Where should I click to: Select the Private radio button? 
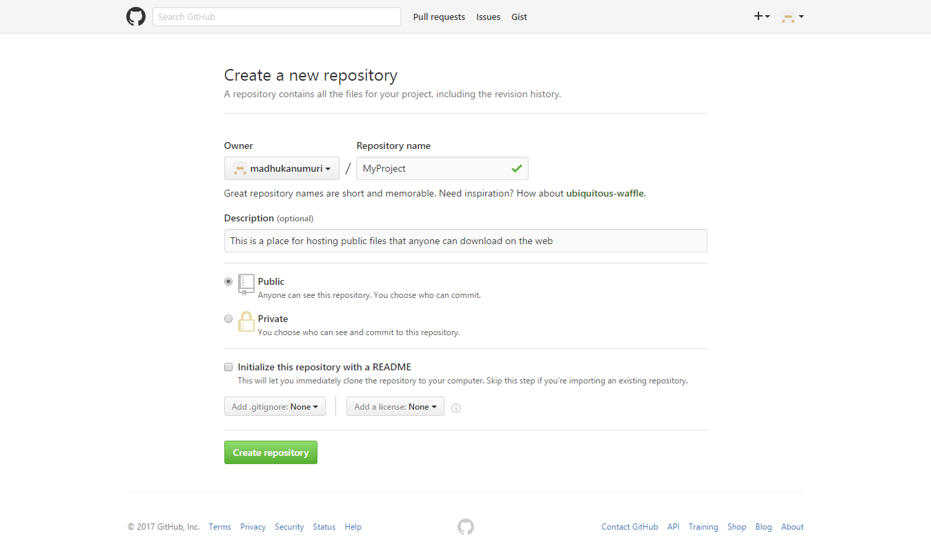pyautogui.click(x=228, y=319)
